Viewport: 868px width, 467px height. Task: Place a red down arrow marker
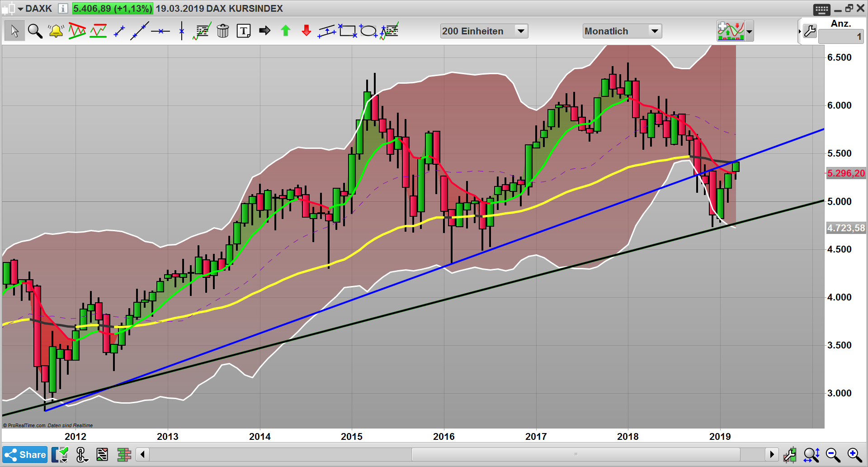(x=307, y=31)
